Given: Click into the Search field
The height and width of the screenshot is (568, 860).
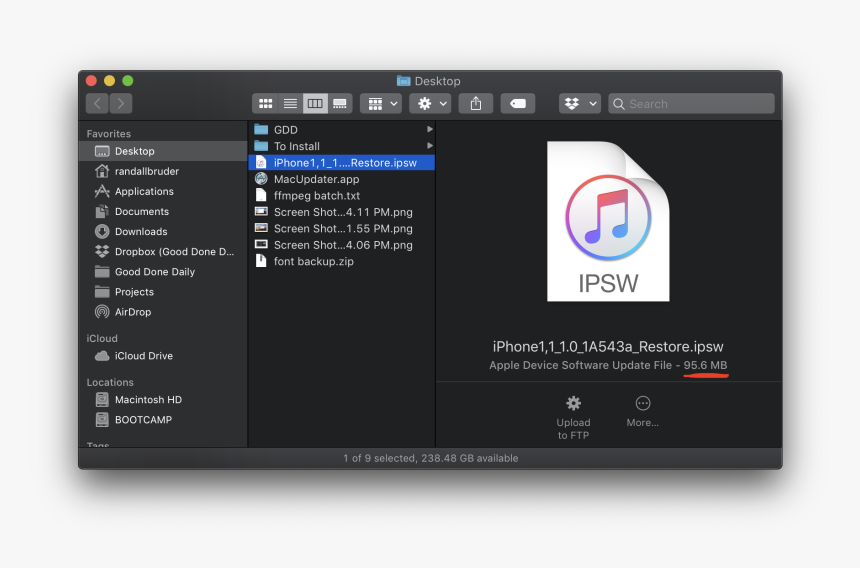Looking at the screenshot, I should [691, 104].
